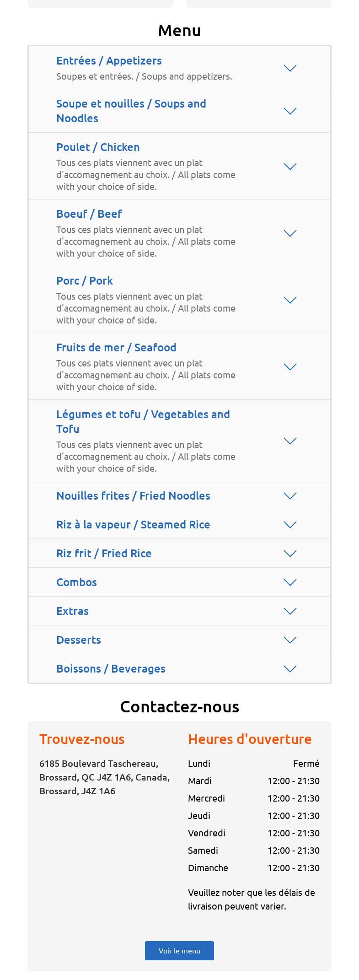Expand Légumes et tofu chevron arrow
Viewport: 359px width, 980px height.
tap(290, 441)
